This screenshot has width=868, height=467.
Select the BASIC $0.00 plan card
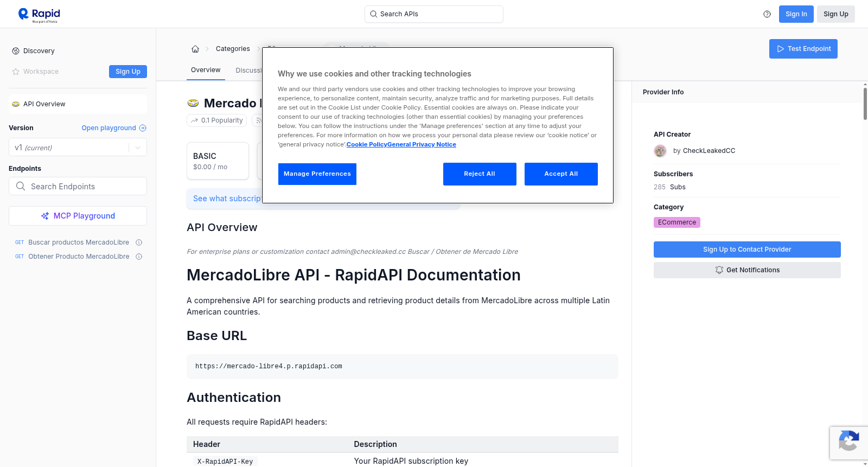pos(218,161)
